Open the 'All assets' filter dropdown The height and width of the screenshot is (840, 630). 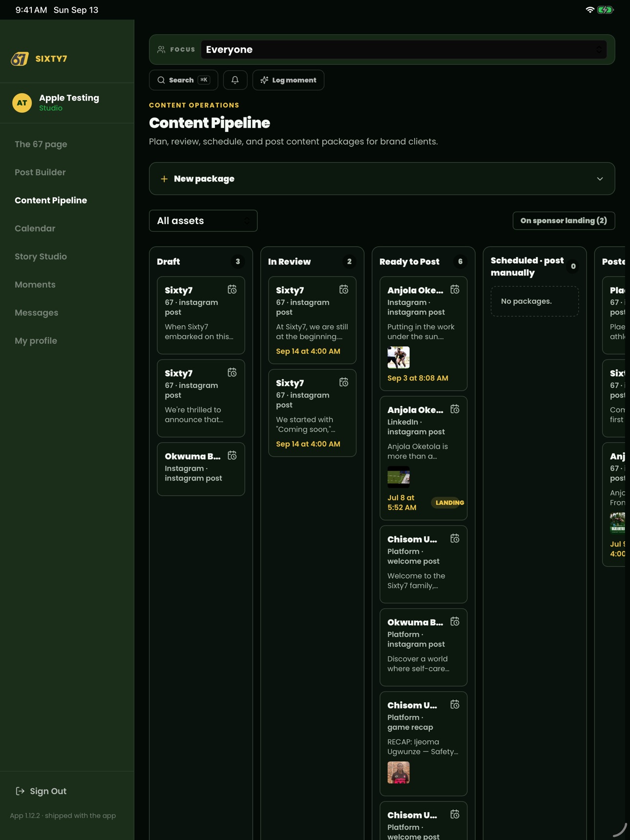pos(203,221)
